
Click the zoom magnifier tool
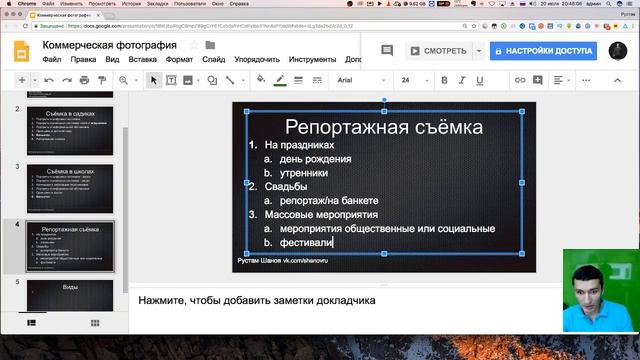[123, 80]
